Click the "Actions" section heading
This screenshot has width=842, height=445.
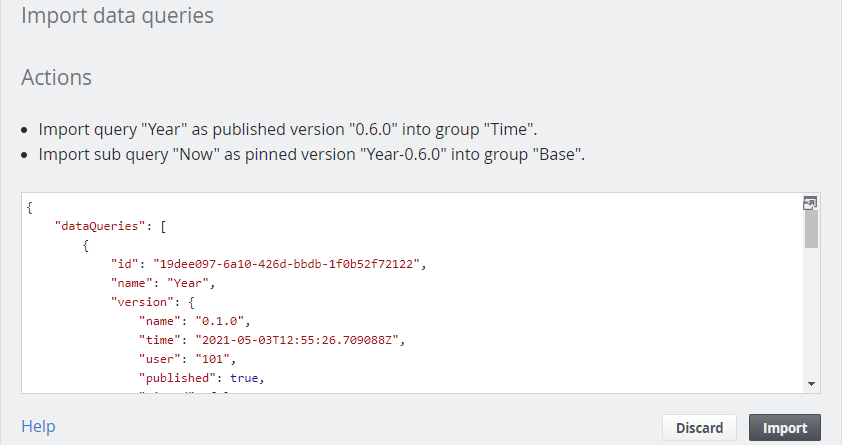tap(56, 77)
